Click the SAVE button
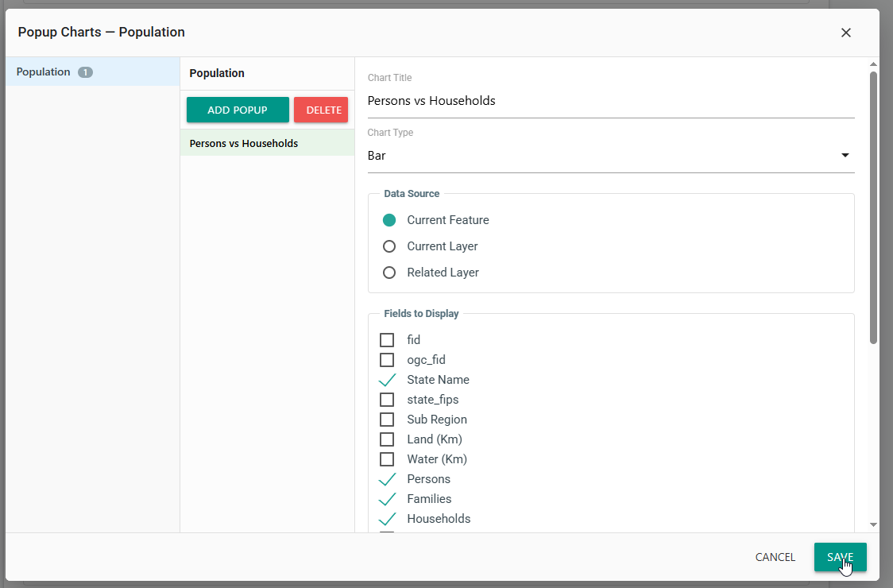The width and height of the screenshot is (893, 588). point(840,557)
